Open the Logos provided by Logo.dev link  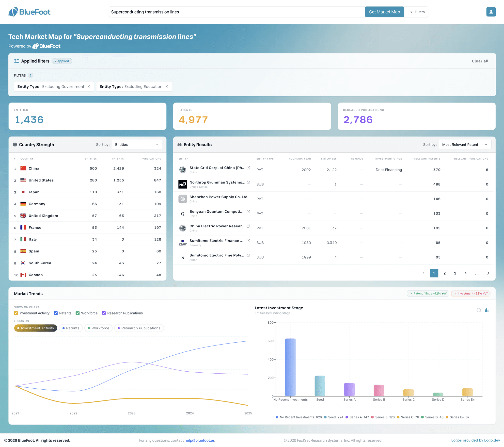tap(475, 440)
